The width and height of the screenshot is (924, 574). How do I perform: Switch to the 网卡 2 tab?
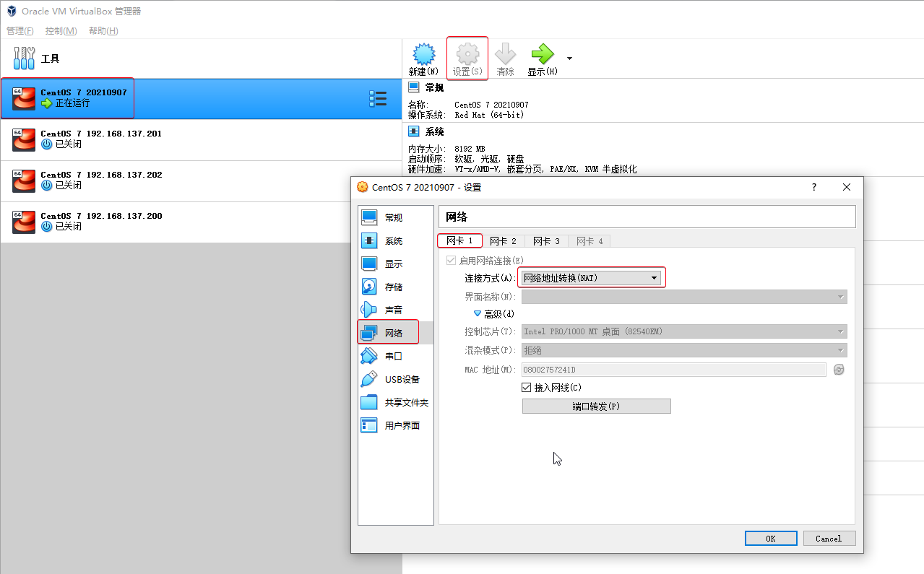click(503, 241)
